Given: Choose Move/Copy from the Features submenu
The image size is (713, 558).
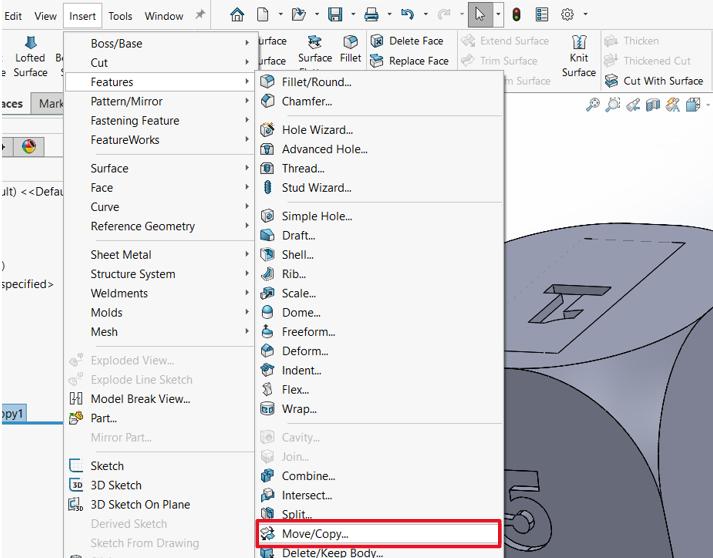Looking at the screenshot, I should click(378, 533).
